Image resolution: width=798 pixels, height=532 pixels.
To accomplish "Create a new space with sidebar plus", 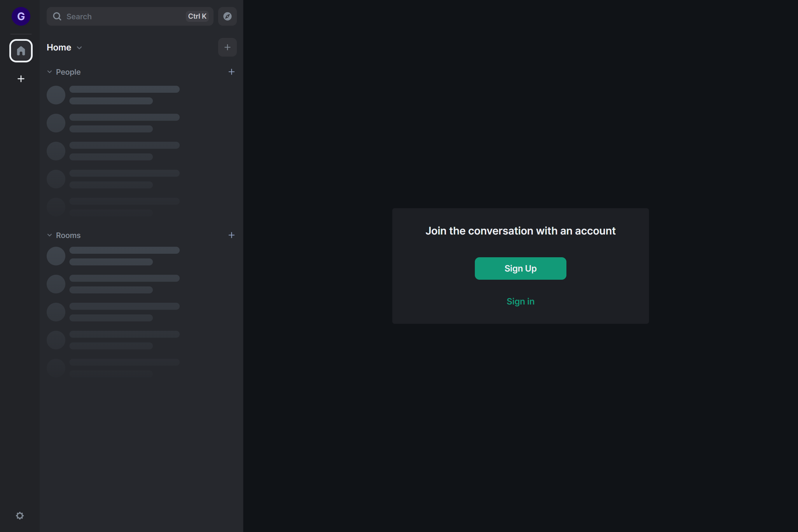I will point(21,79).
